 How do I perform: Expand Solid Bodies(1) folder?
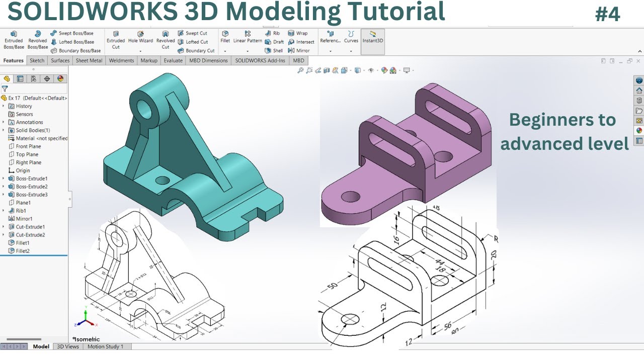4,130
